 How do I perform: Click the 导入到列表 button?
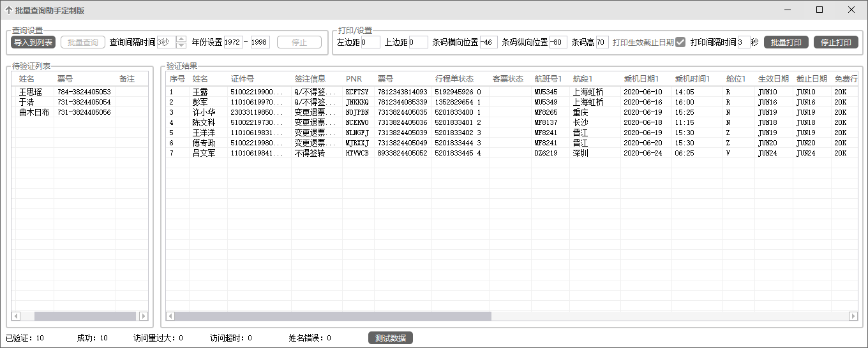33,43
